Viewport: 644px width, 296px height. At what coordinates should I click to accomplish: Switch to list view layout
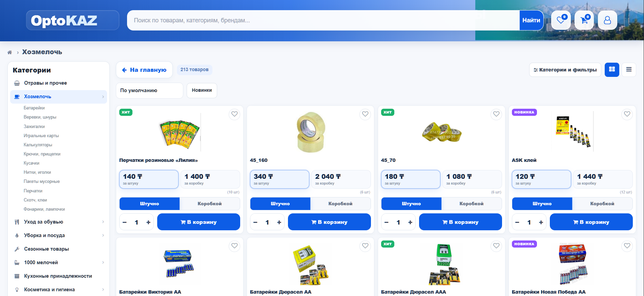click(629, 69)
